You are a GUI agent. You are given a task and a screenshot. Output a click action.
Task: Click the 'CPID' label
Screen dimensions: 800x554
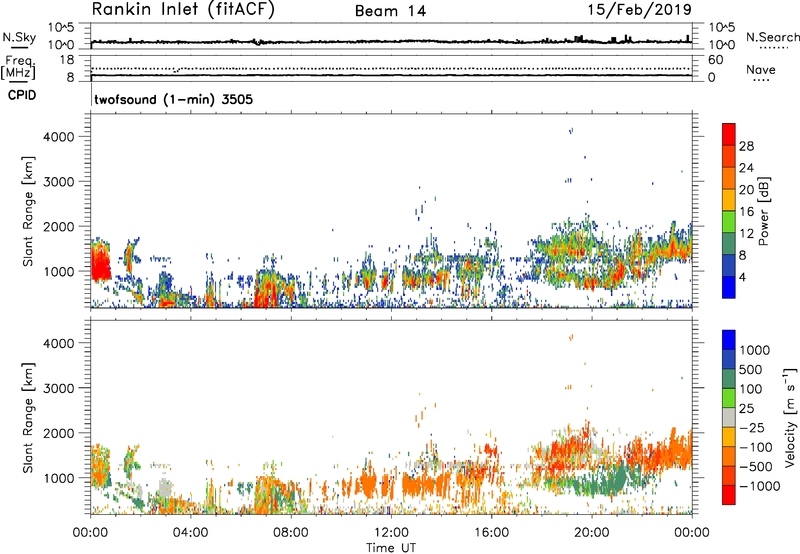tap(22, 95)
